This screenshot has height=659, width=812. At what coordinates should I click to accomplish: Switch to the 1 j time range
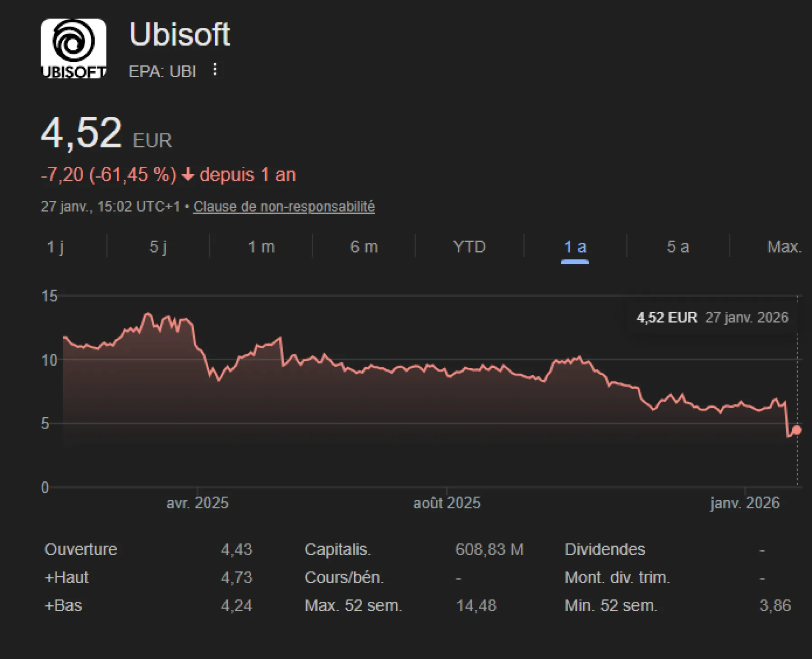click(56, 247)
